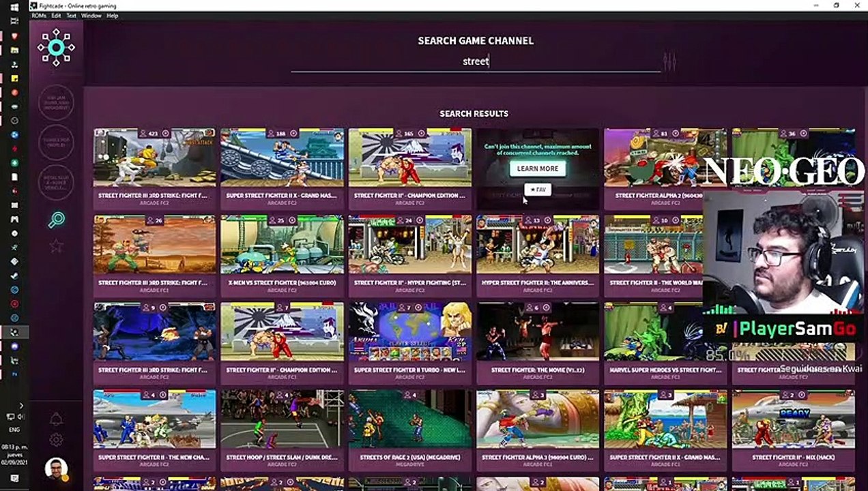This screenshot has height=491, width=868.
Task: Open Super Street Fighter II Turbo New Legacy thumbnail
Action: click(410, 332)
